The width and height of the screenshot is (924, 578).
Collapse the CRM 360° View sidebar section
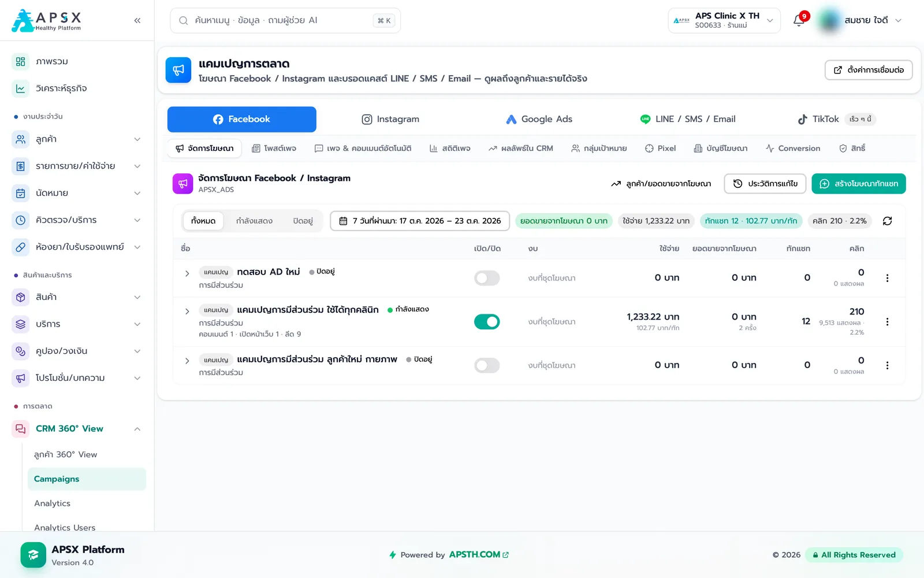tap(137, 429)
